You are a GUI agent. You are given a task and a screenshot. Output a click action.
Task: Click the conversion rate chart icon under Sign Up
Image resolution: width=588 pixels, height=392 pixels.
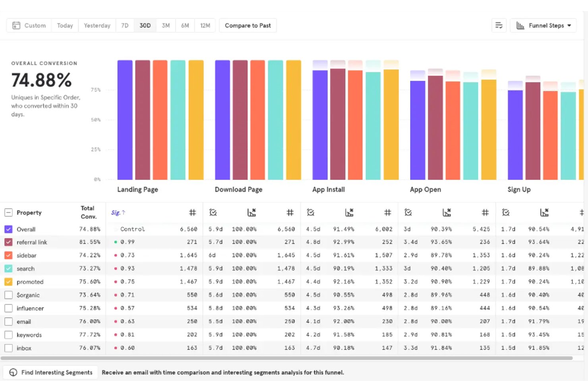coord(544,212)
